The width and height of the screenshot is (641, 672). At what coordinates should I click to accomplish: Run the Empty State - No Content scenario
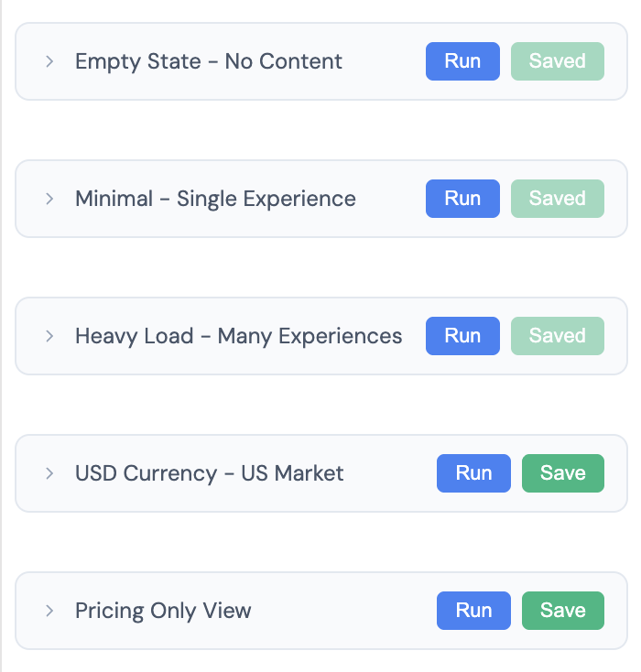462,61
